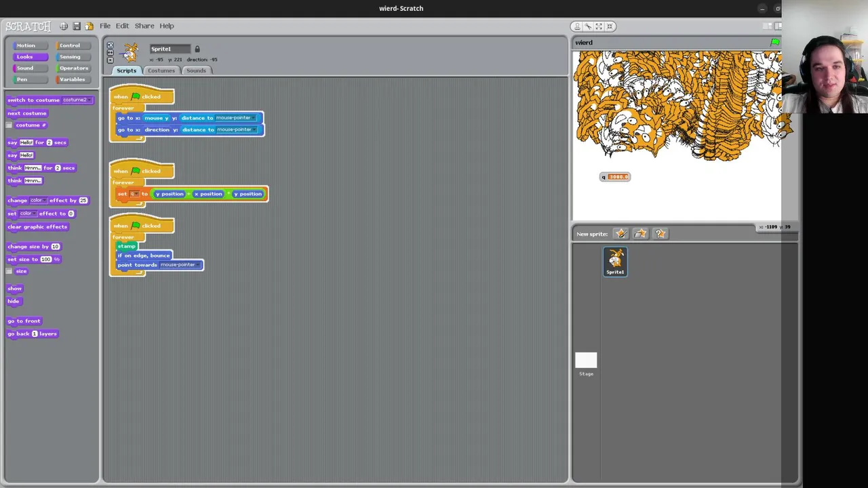Open color dropdown in change effect block
The image size is (868, 488).
(38, 201)
